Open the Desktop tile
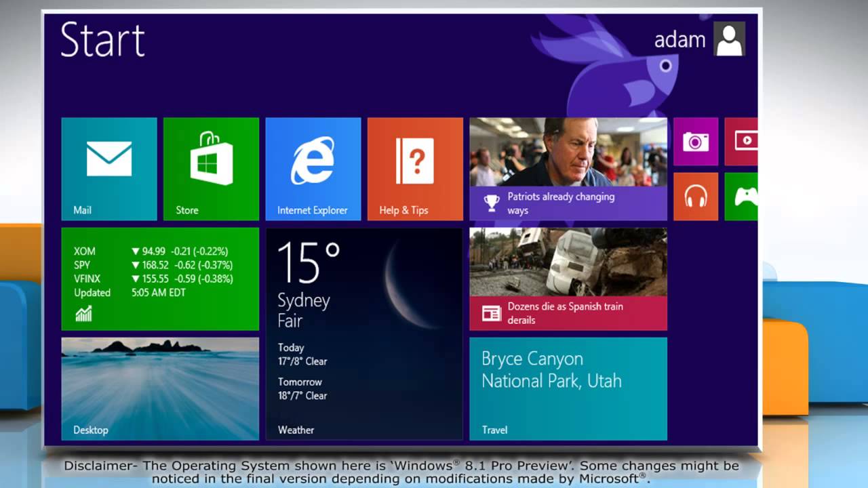The image size is (868, 488). click(x=160, y=389)
